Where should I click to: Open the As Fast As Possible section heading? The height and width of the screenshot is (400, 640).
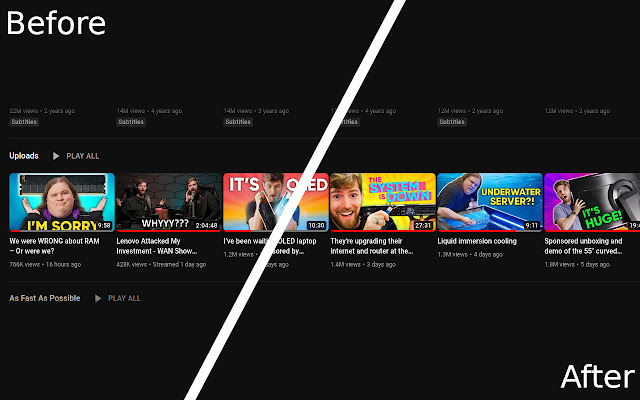tap(44, 298)
